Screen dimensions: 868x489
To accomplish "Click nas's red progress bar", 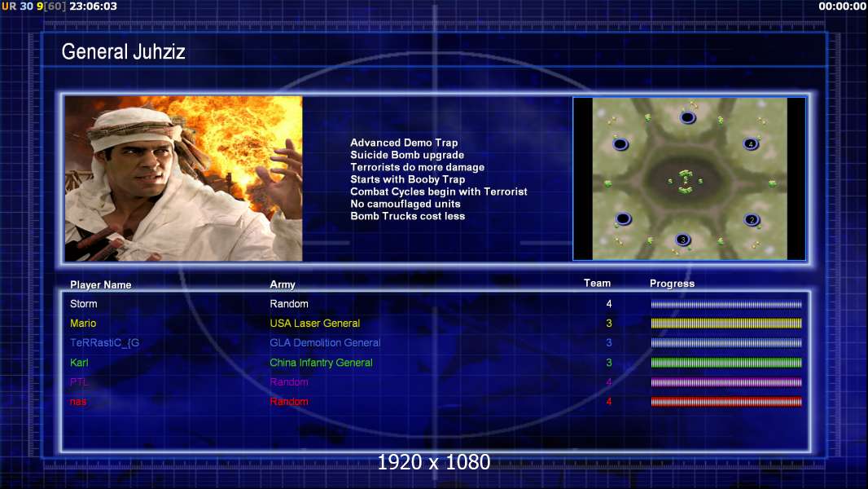I will (726, 402).
